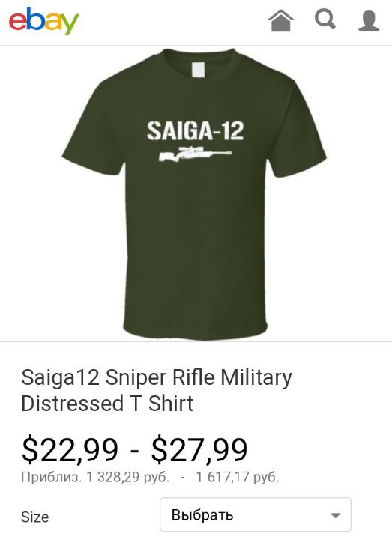Open the user account profile icon
392x540 pixels.
[x=369, y=21]
